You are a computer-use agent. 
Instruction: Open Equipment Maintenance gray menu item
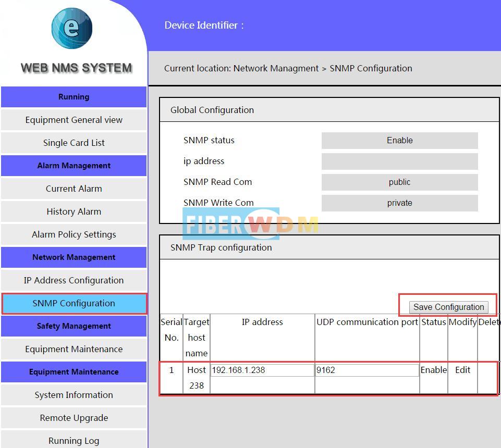pos(74,349)
